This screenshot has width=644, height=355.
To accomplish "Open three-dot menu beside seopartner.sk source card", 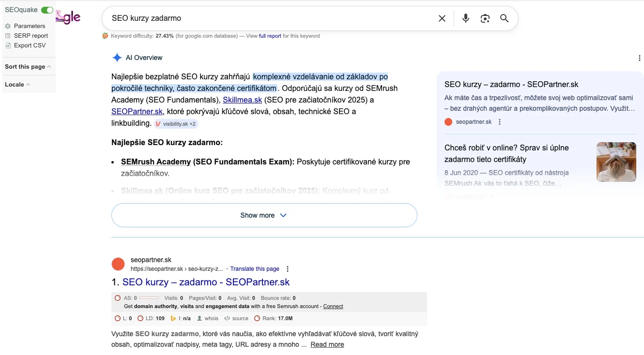I will pos(500,122).
